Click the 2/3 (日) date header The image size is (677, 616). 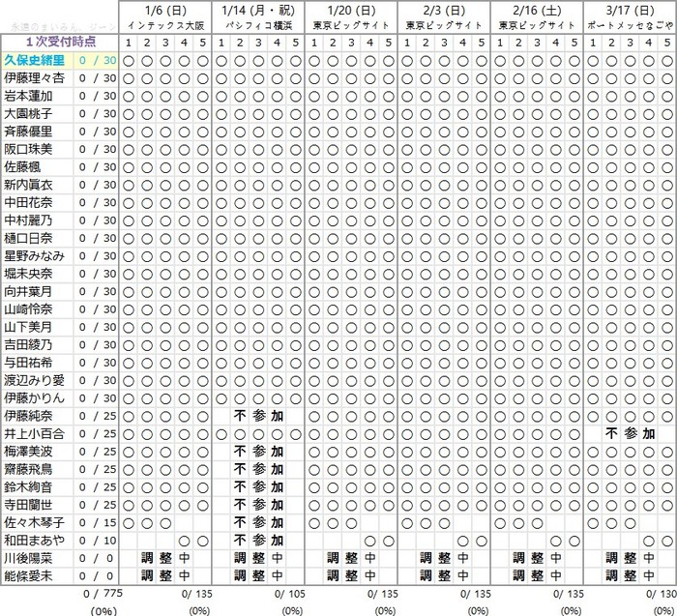[444, 11]
